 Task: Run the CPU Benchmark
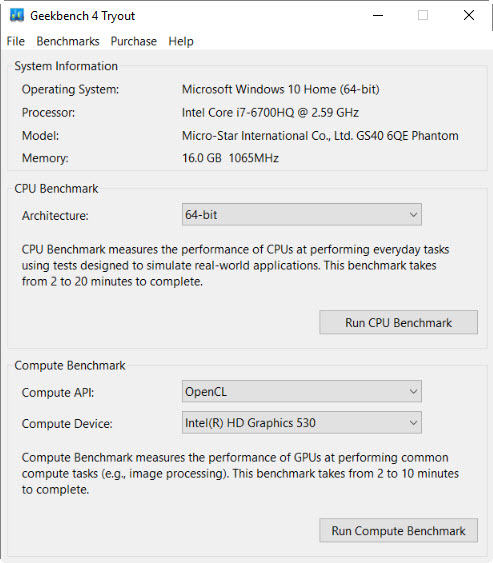(x=399, y=322)
